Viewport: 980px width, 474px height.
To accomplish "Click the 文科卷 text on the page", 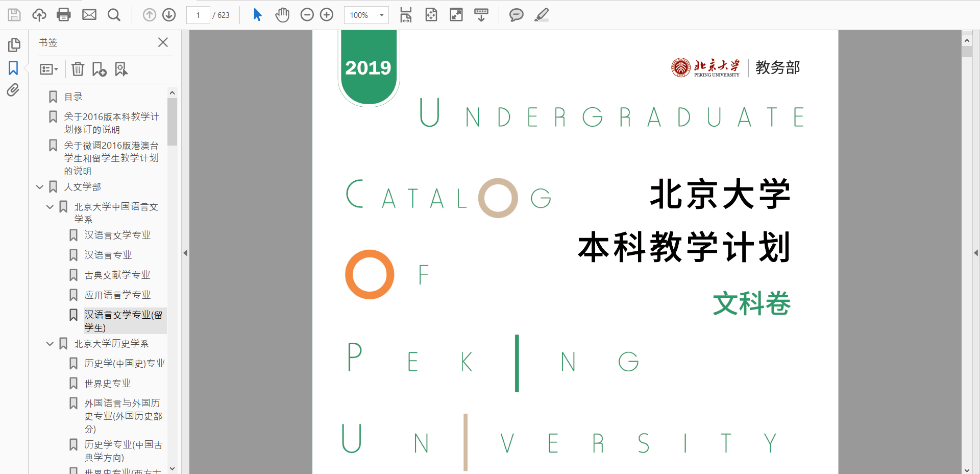I will 751,303.
